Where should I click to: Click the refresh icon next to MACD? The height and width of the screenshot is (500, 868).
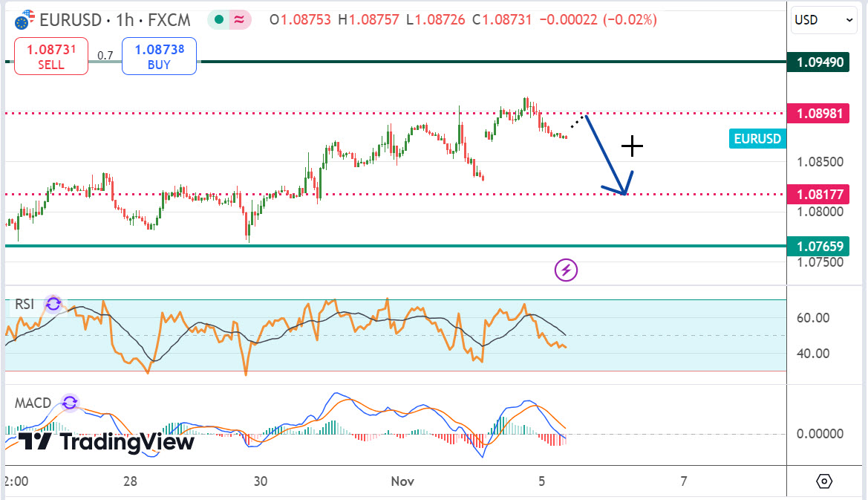coord(70,403)
